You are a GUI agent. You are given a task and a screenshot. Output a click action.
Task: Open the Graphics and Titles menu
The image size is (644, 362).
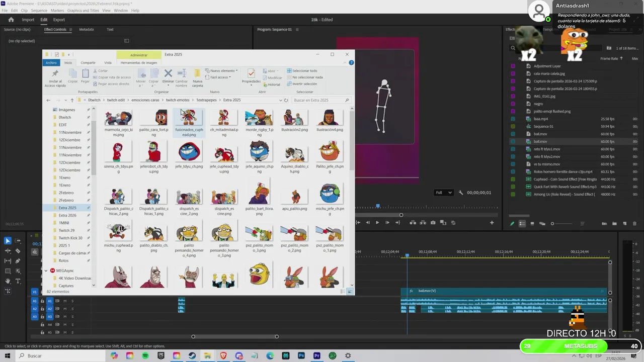click(83, 10)
